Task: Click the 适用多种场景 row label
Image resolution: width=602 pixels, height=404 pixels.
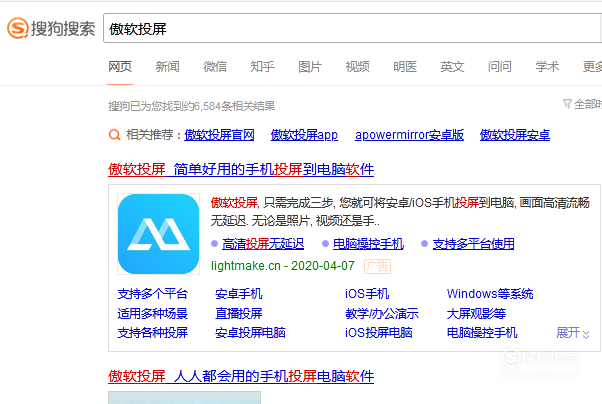Action: (x=152, y=313)
